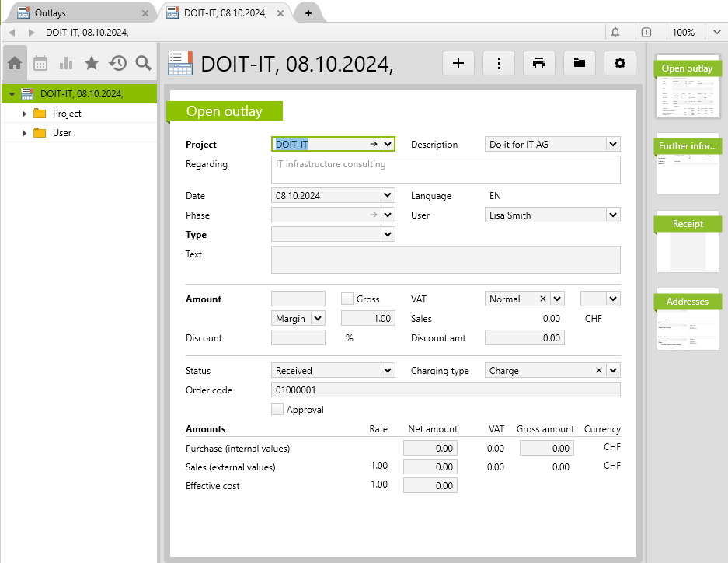728x563 pixels.
Task: Click the add new plus button
Action: coord(458,64)
